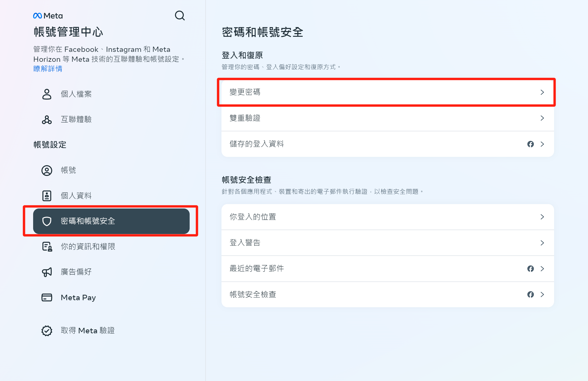The height and width of the screenshot is (381, 588).
Task: Click Facebook icon on 儲存的登入資料 row
Action: (x=530, y=144)
